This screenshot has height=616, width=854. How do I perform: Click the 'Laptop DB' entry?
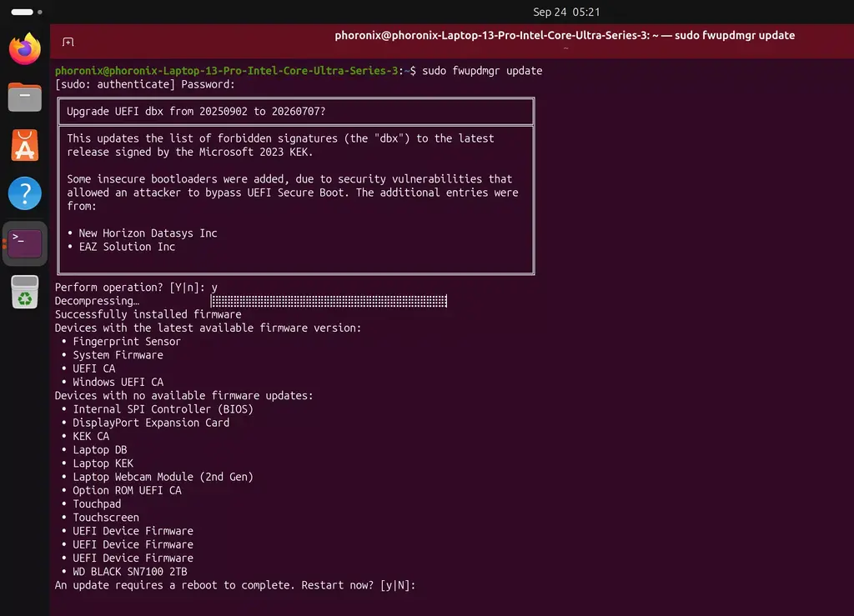(100, 450)
